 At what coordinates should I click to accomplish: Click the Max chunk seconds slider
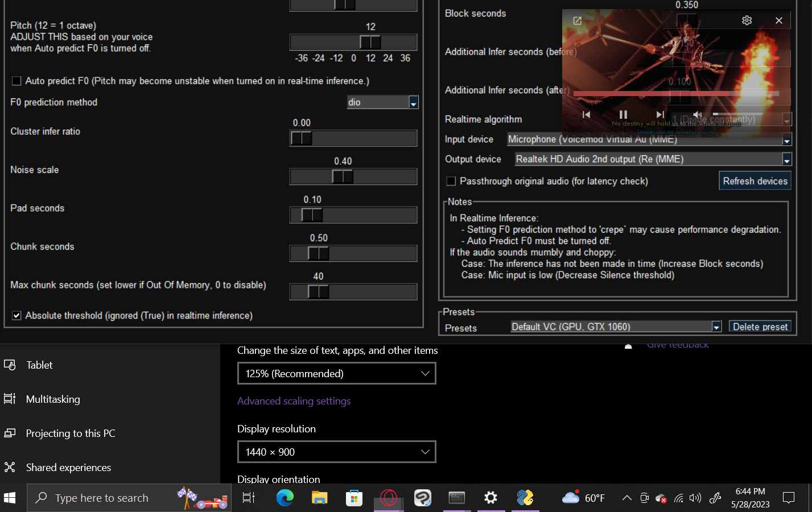353,292
